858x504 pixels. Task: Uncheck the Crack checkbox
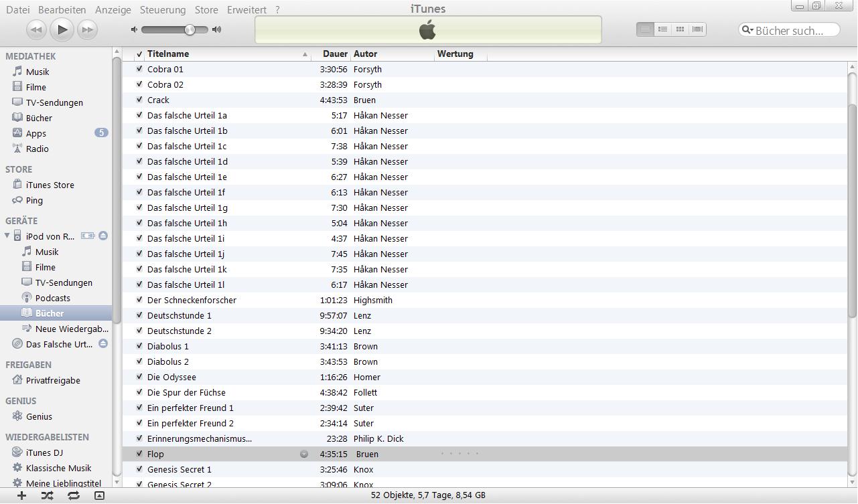point(139,99)
